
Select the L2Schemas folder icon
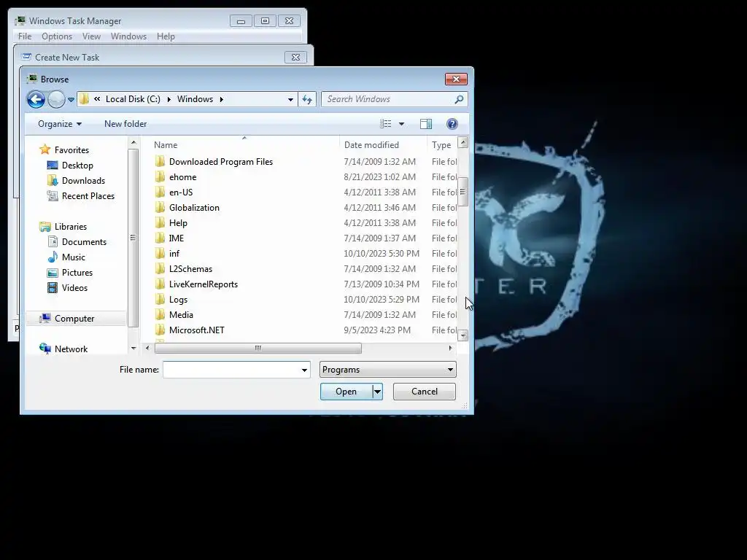[160, 268]
